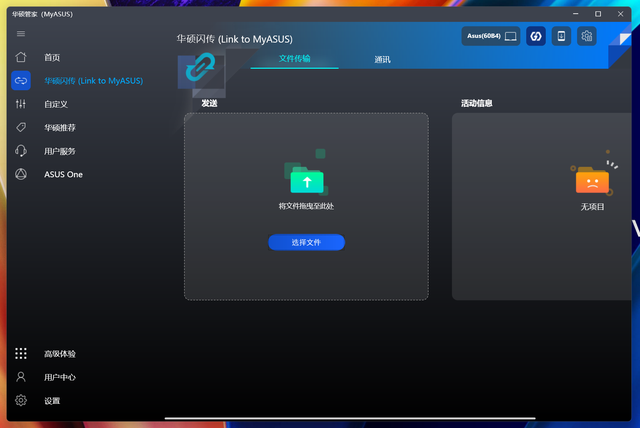
Task: Open the 设置 gear icon in sidebar
Action: pos(21,400)
